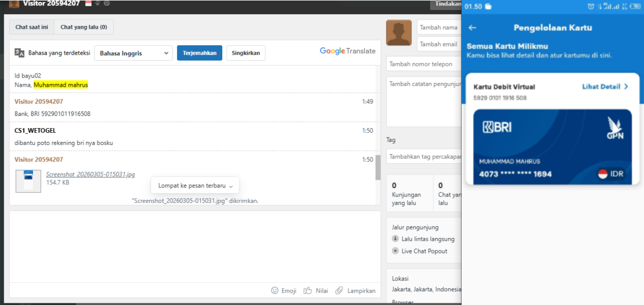Viewport: 644px width, 305px height.
Task: Click location Jakarta, Jakarta, Indonesia
Action: 426,290
